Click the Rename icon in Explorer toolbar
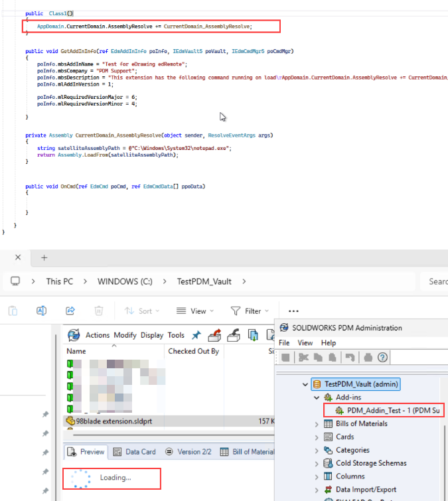This screenshot has width=448, height=501. 41,311
